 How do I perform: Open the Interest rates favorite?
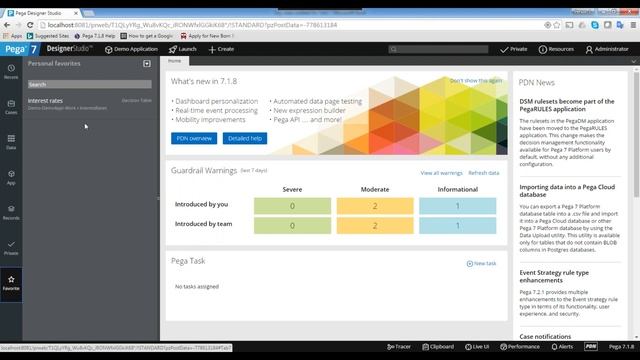pos(45,100)
